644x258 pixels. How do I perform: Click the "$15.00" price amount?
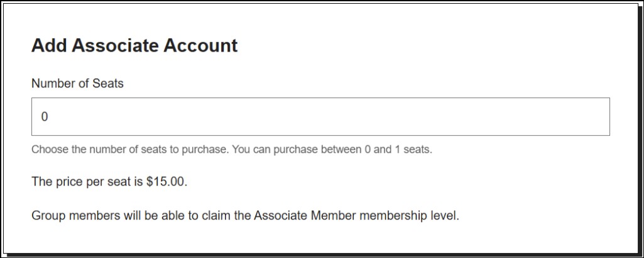[x=166, y=182]
